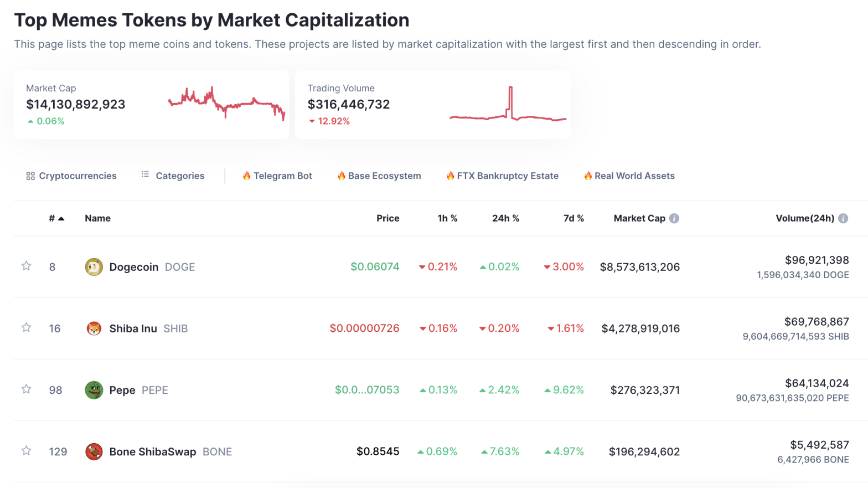Visit the FTX Bankruptcy Estate listing

[x=502, y=176]
